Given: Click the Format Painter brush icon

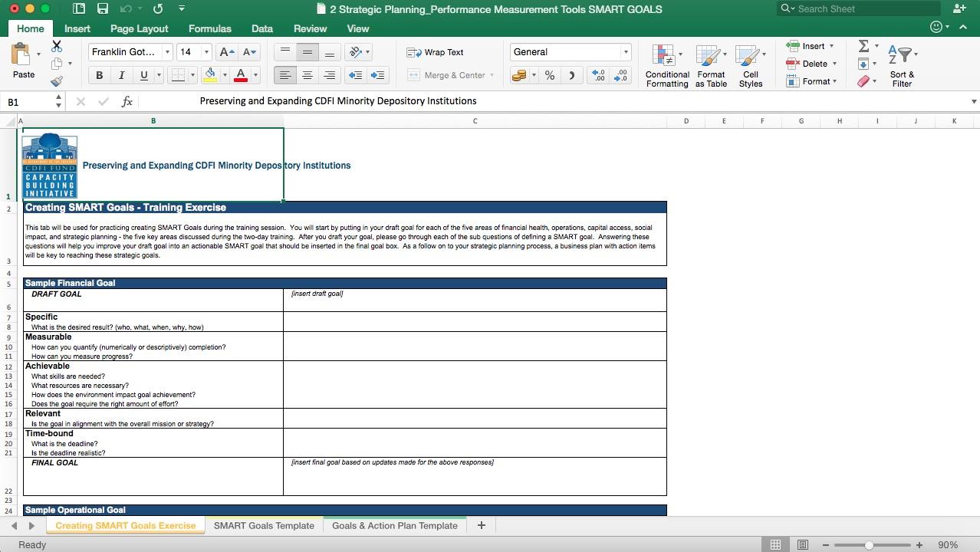Looking at the screenshot, I should click(x=57, y=81).
